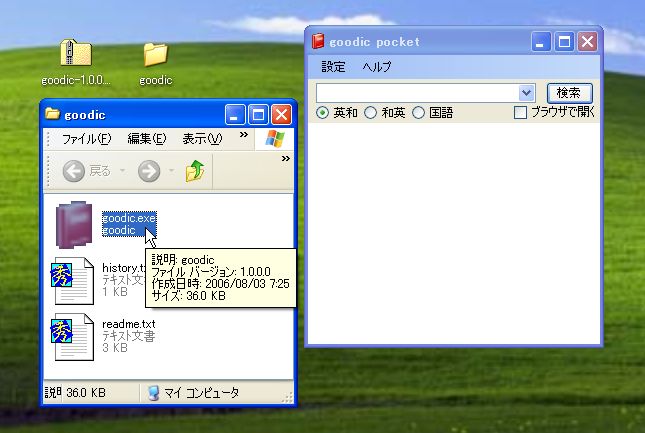Screen dimensions: 645x433
Task: Click the red book icon in goodic pocket title bar
Action: 318,42
